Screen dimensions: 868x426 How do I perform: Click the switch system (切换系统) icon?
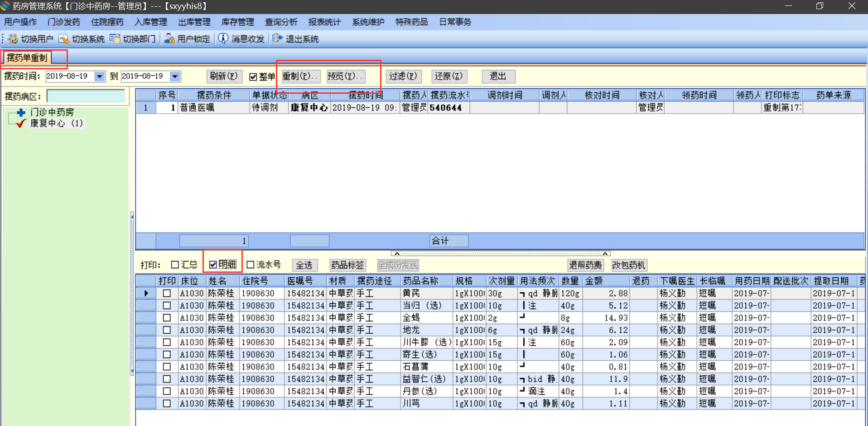coord(64,39)
